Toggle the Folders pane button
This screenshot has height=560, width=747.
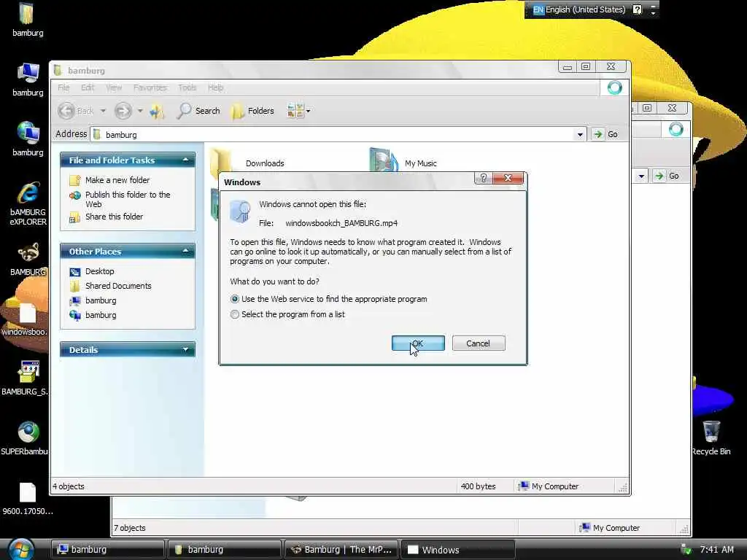click(x=253, y=111)
